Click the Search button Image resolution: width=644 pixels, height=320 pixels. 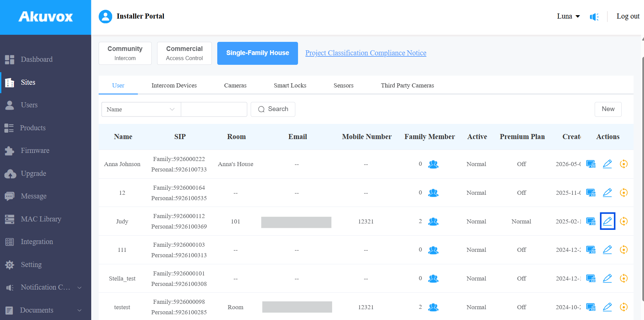pyautogui.click(x=273, y=109)
